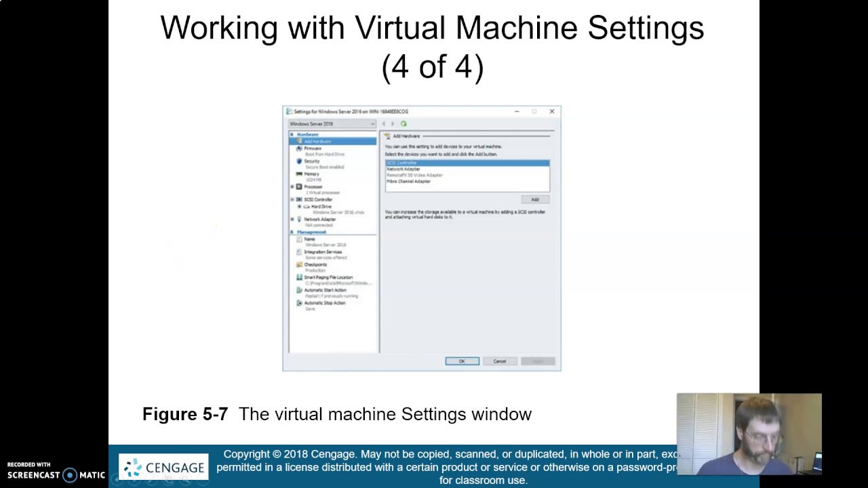Select the Memory chip icon

tap(299, 174)
